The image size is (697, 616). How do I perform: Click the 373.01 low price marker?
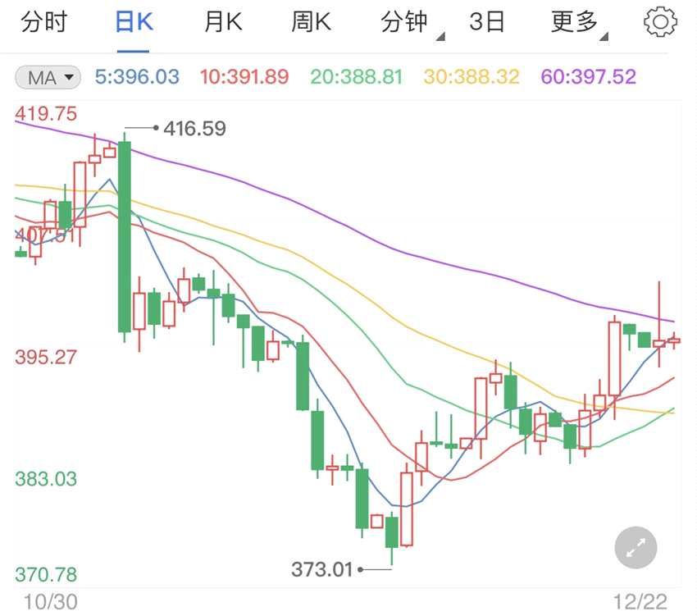[321, 568]
